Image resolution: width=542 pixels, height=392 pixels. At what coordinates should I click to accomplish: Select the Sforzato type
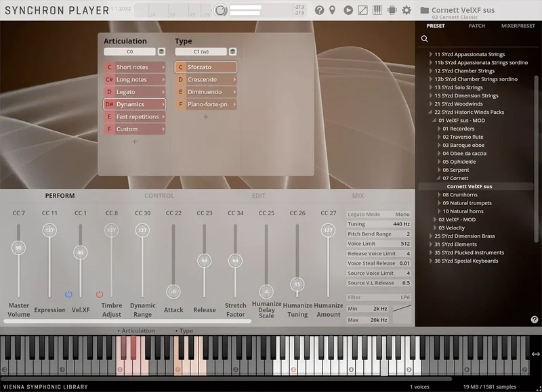point(206,67)
